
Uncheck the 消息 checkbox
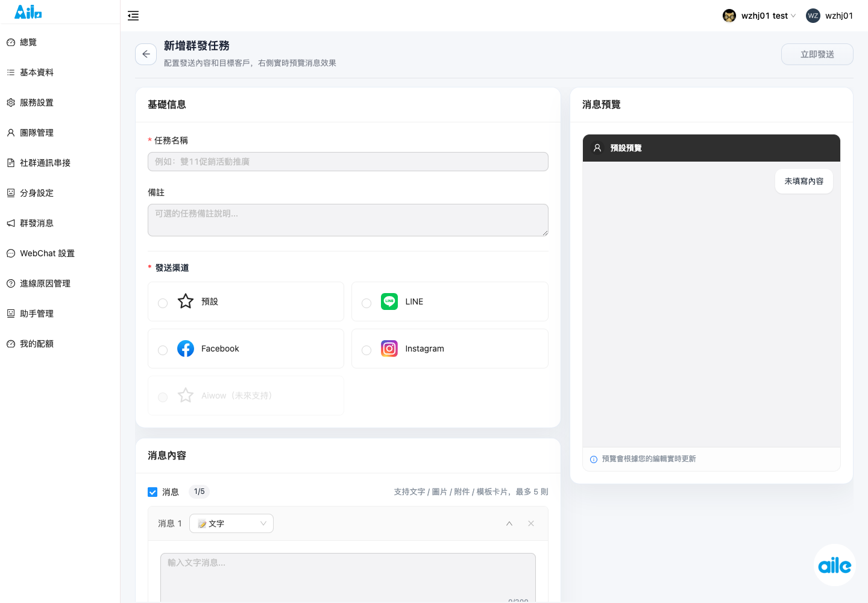tap(153, 492)
